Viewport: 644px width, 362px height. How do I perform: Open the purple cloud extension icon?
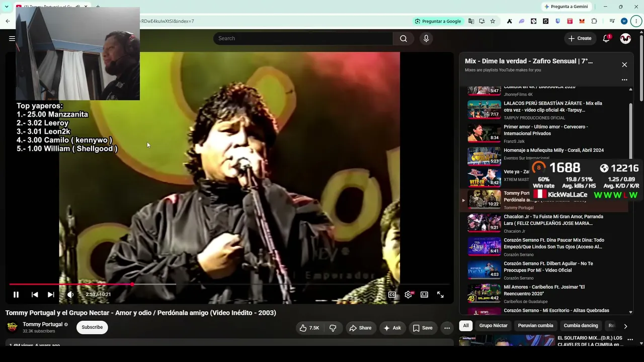(522, 21)
